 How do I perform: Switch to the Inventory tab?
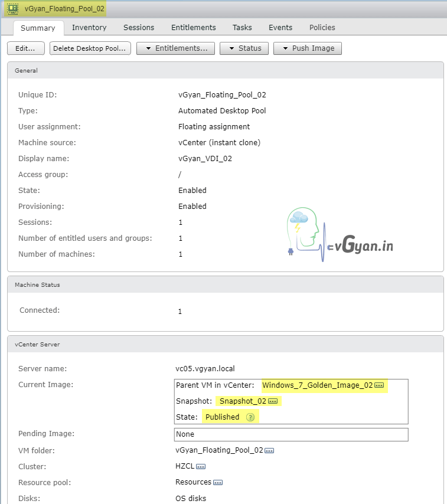[89, 27]
